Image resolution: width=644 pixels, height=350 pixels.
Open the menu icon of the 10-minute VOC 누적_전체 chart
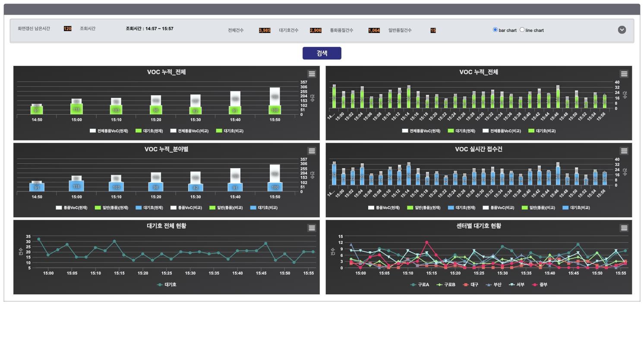point(312,74)
